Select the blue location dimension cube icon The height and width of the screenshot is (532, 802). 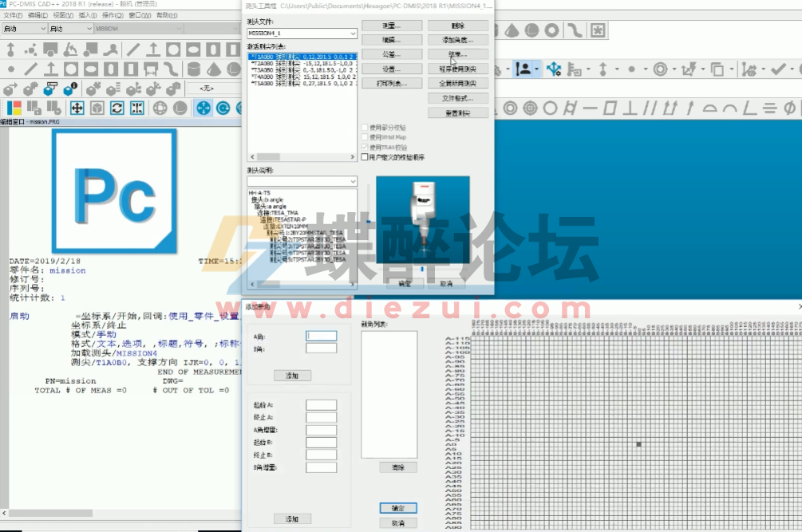48,89
